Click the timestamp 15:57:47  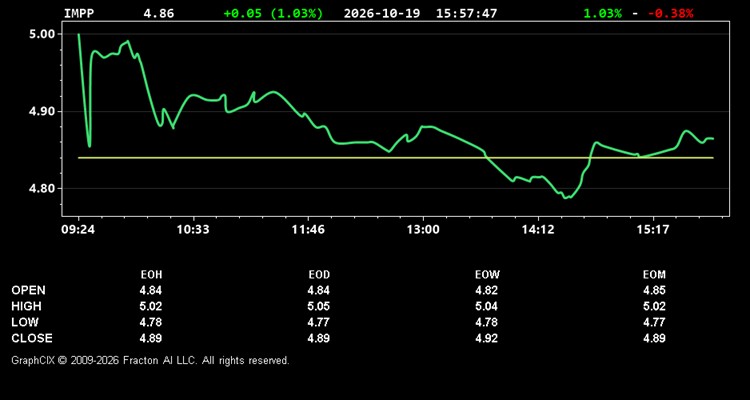click(466, 13)
